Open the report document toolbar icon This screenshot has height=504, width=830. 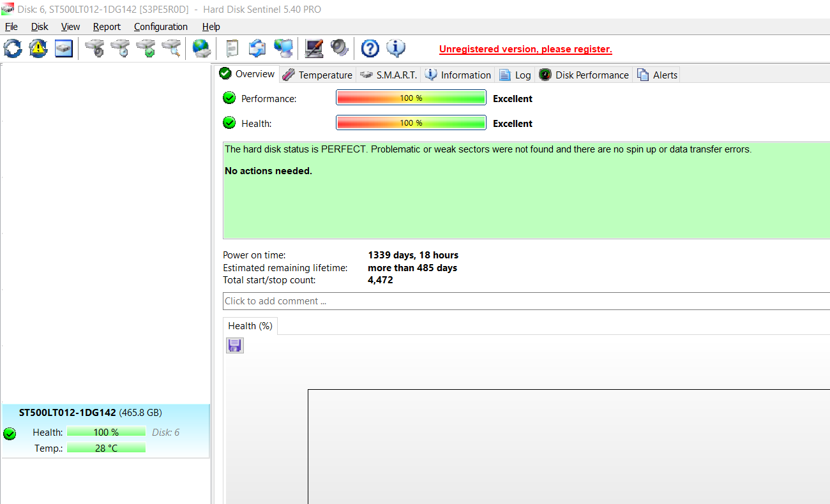[232, 48]
